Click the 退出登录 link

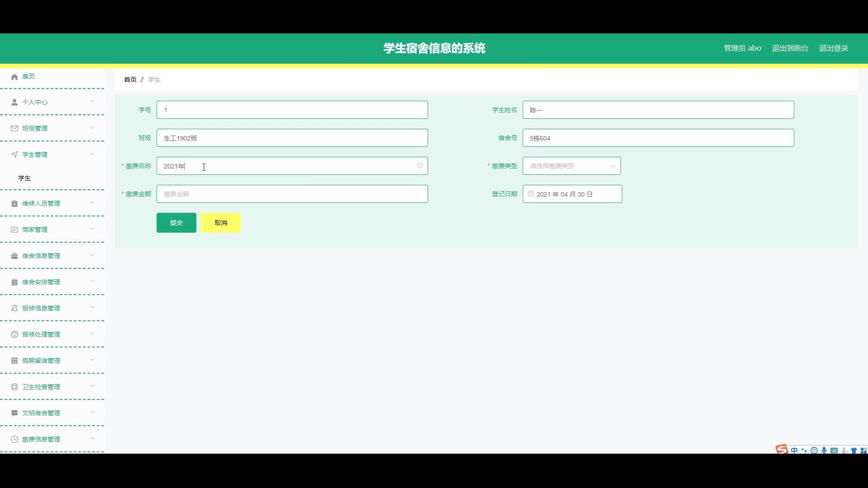pyautogui.click(x=833, y=48)
